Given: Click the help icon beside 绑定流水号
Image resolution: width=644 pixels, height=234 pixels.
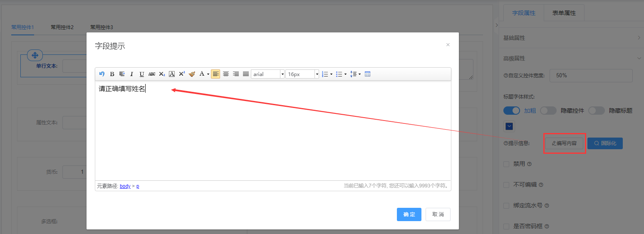Looking at the screenshot, I should point(547,206).
